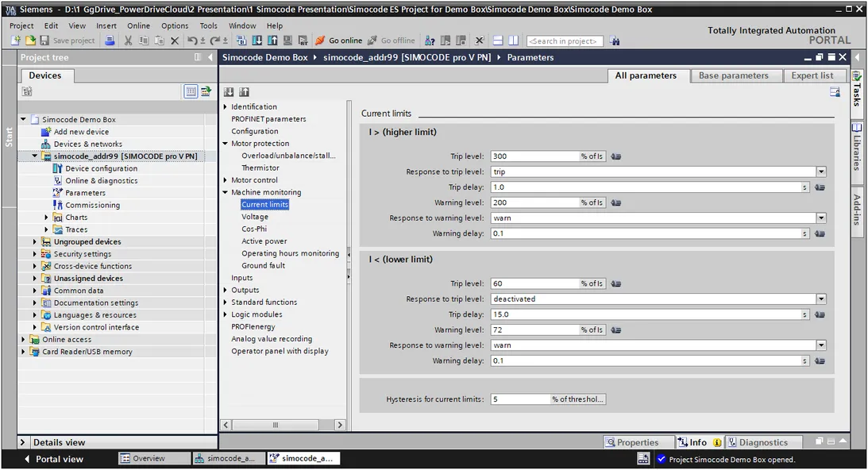Expand the Motor control section
Image resolution: width=868 pixels, height=470 pixels.
pyautogui.click(x=226, y=179)
